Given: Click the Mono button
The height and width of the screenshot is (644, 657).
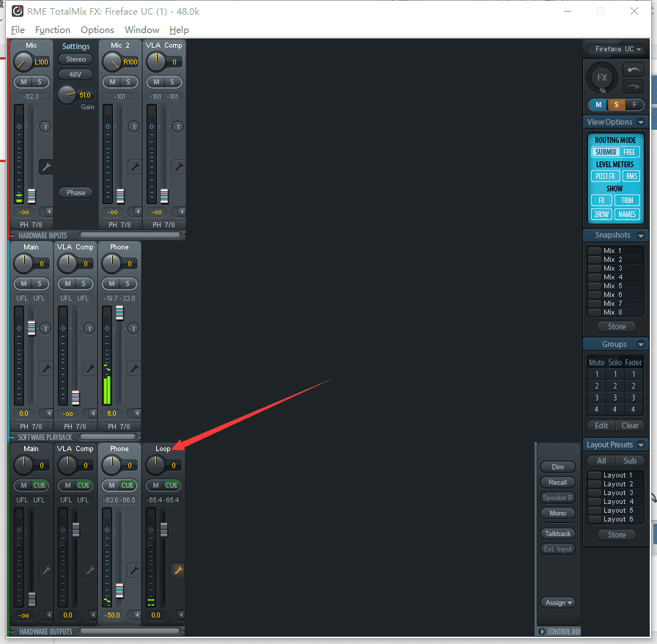Looking at the screenshot, I should (558, 513).
